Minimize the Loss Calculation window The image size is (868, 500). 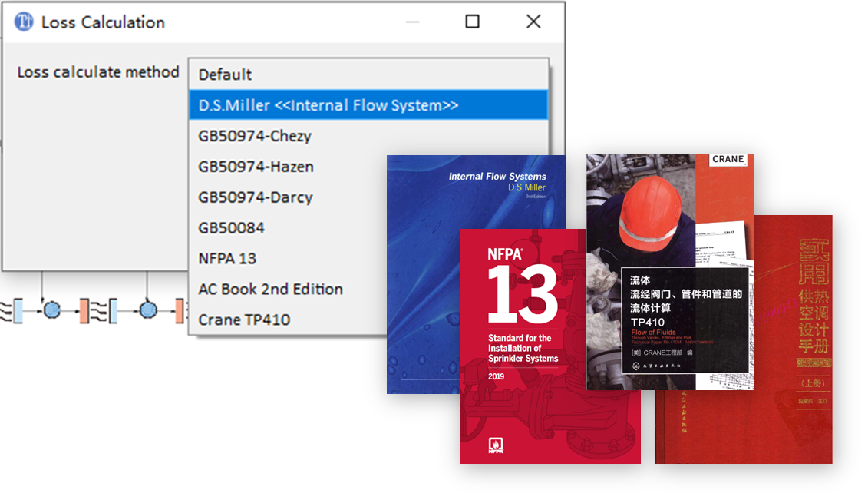point(412,22)
